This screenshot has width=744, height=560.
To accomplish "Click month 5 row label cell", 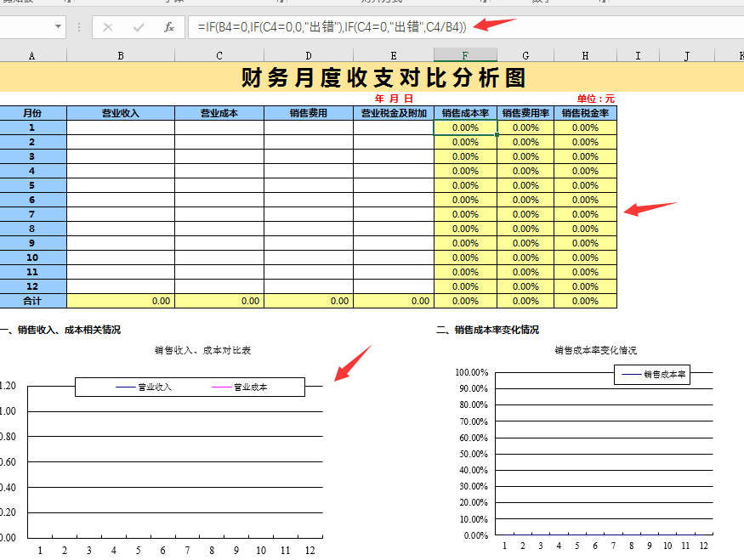I will [33, 185].
